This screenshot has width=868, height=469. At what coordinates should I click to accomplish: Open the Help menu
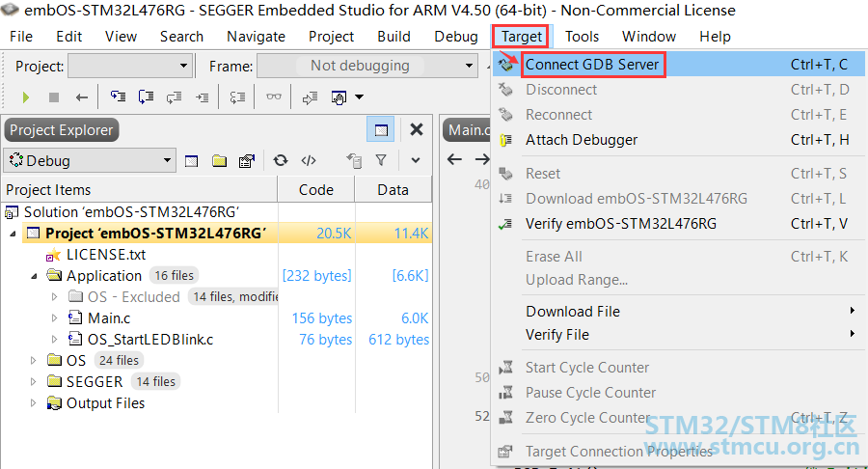[x=715, y=37]
